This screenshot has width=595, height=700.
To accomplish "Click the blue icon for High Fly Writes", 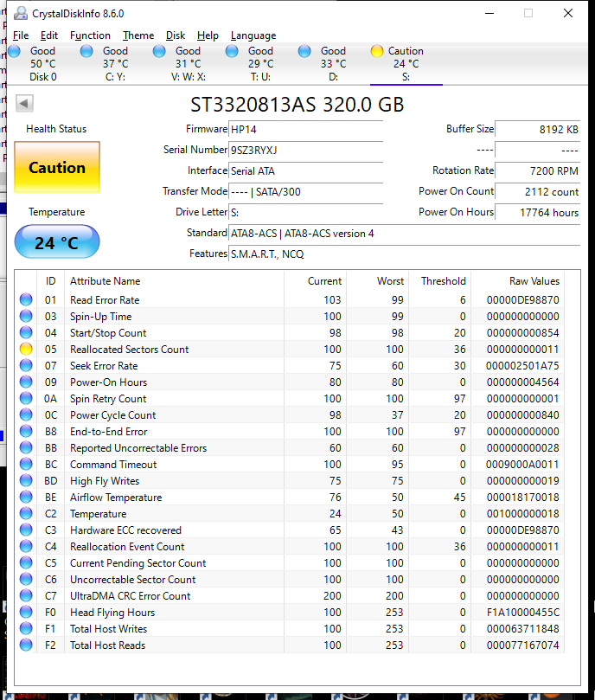I will [26, 480].
